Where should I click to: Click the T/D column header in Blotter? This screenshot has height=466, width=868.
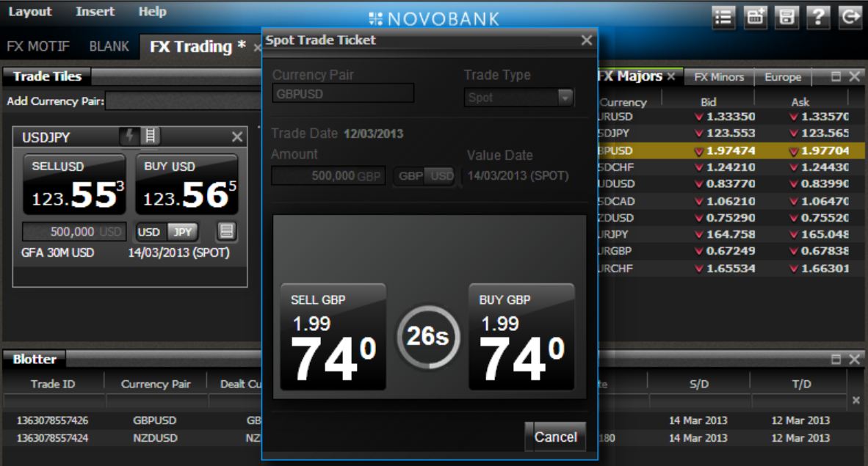pyautogui.click(x=801, y=384)
